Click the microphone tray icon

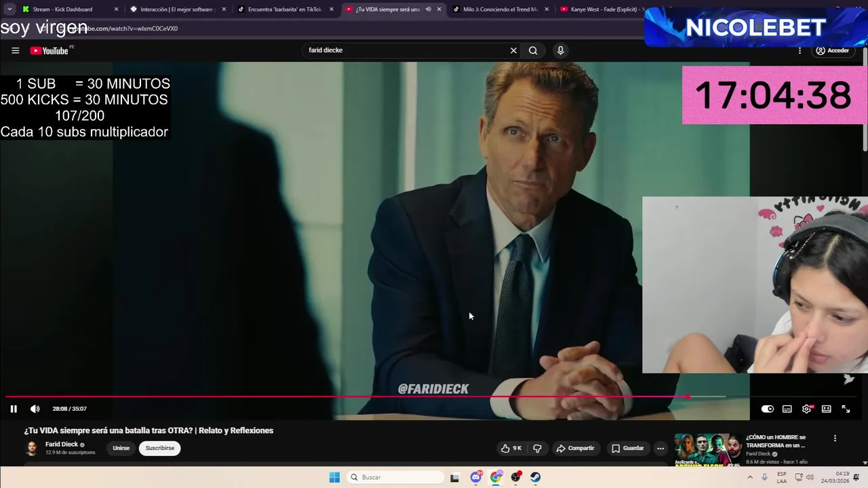click(x=764, y=477)
